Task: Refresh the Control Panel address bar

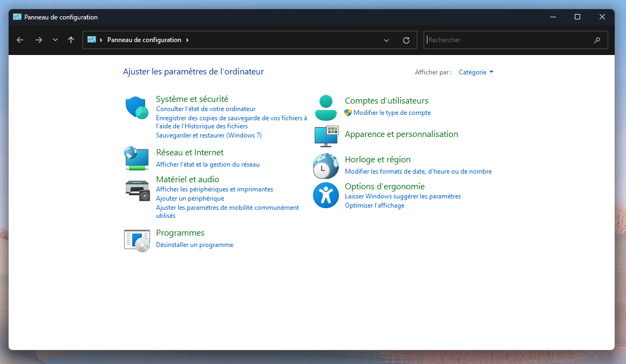Action: pos(406,40)
